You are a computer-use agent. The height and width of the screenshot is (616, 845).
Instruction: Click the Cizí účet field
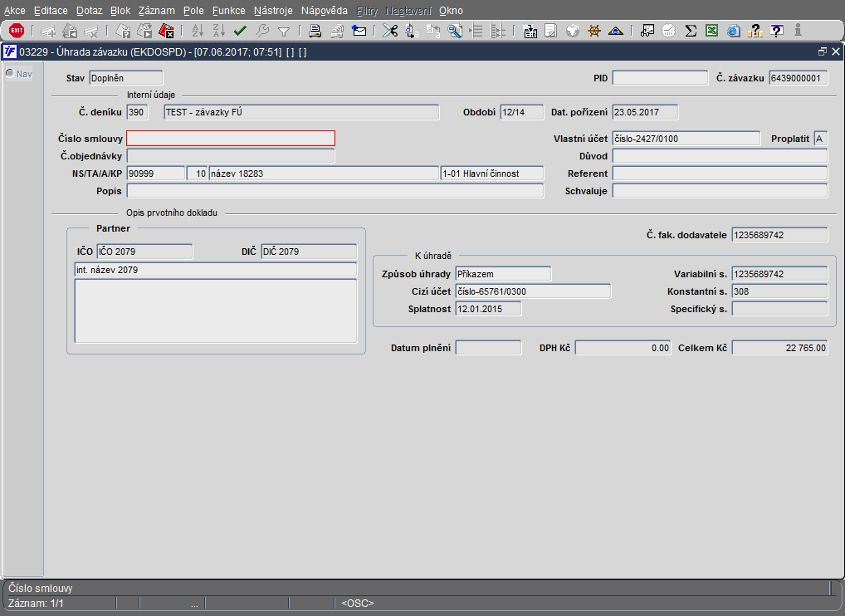tap(533, 291)
